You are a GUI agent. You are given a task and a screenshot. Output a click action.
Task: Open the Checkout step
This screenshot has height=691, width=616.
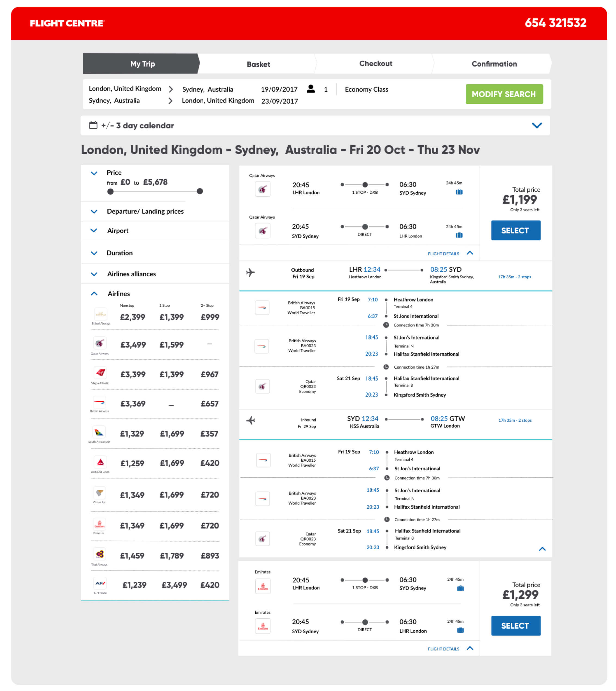[x=376, y=63]
